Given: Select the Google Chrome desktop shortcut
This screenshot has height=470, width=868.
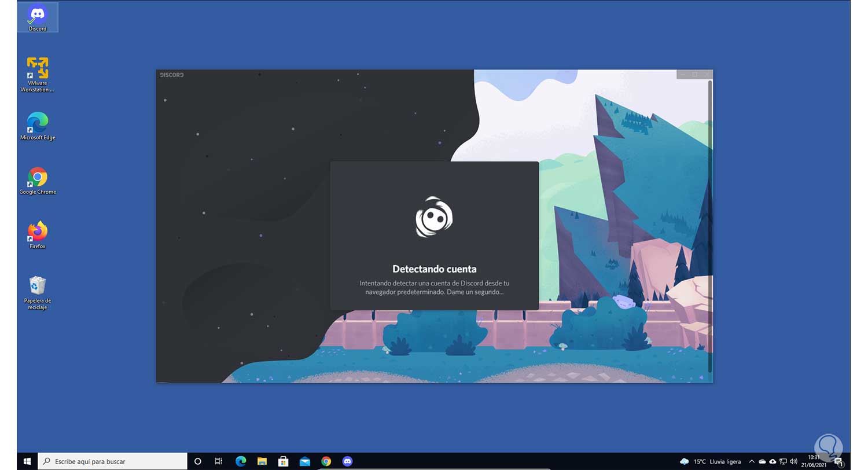Looking at the screenshot, I should (x=38, y=181).
